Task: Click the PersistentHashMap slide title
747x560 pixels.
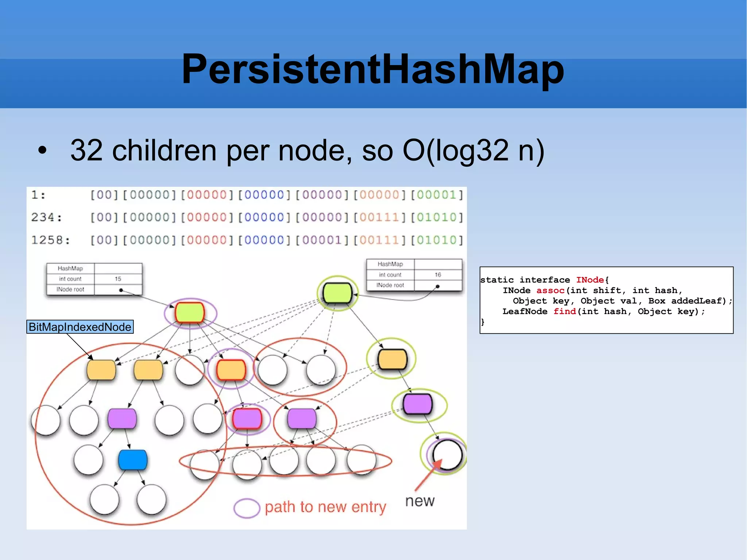Action: click(x=373, y=69)
